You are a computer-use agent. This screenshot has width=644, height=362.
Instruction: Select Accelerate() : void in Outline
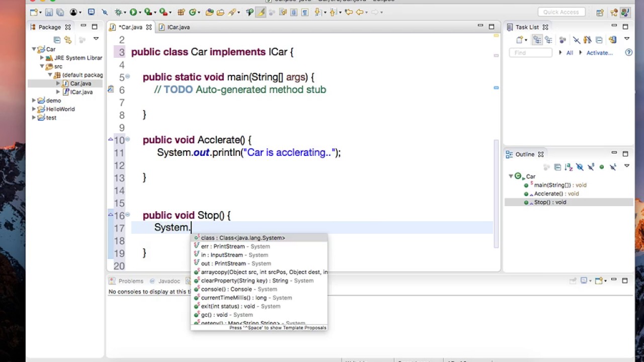pyautogui.click(x=552, y=194)
